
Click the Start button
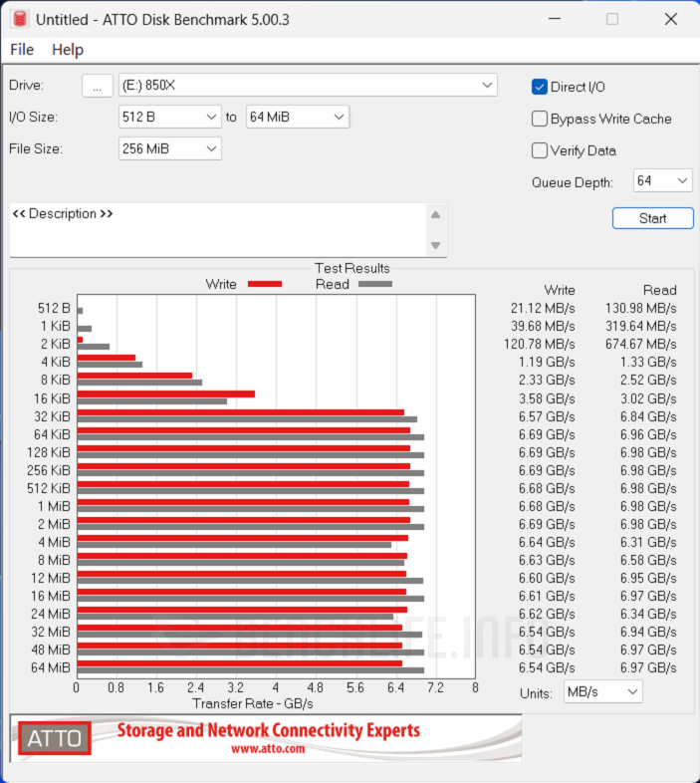pyautogui.click(x=652, y=218)
